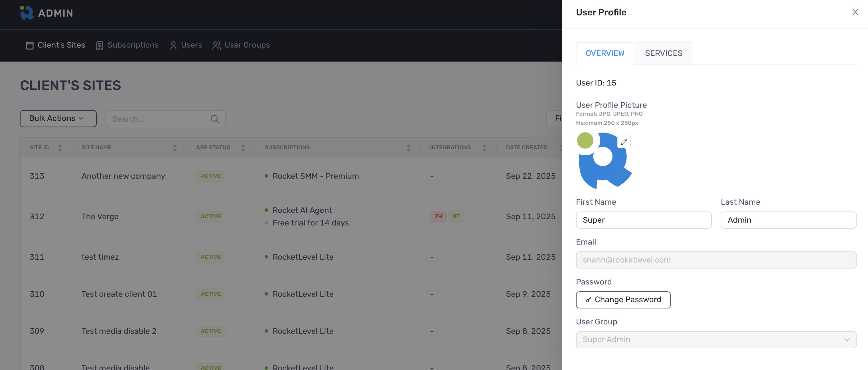Viewport: 868px width, 370px height.
Task: Toggle sorting on the SUBSCRIPTIONS column
Action: click(x=408, y=147)
